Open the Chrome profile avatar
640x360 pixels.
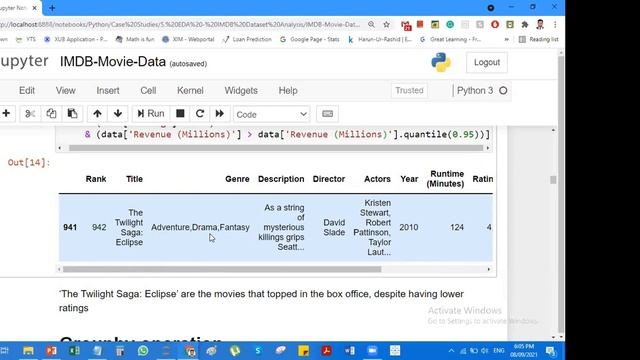pos(540,24)
